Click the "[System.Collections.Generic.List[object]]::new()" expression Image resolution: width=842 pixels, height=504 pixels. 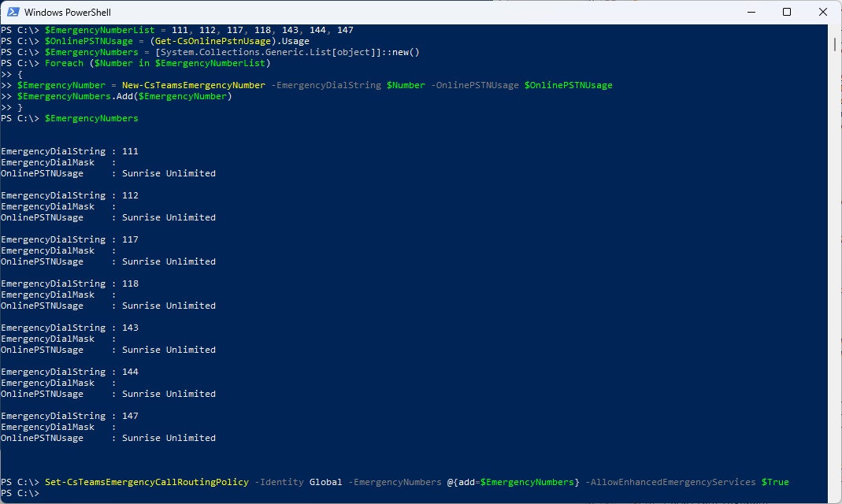[x=287, y=52]
